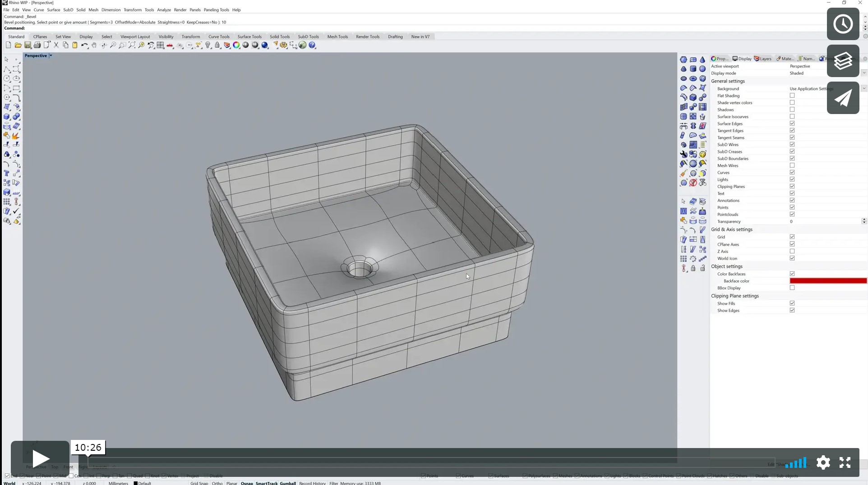Open the Perspective viewport dropdown arrow
The width and height of the screenshot is (868, 485).
[x=51, y=56]
